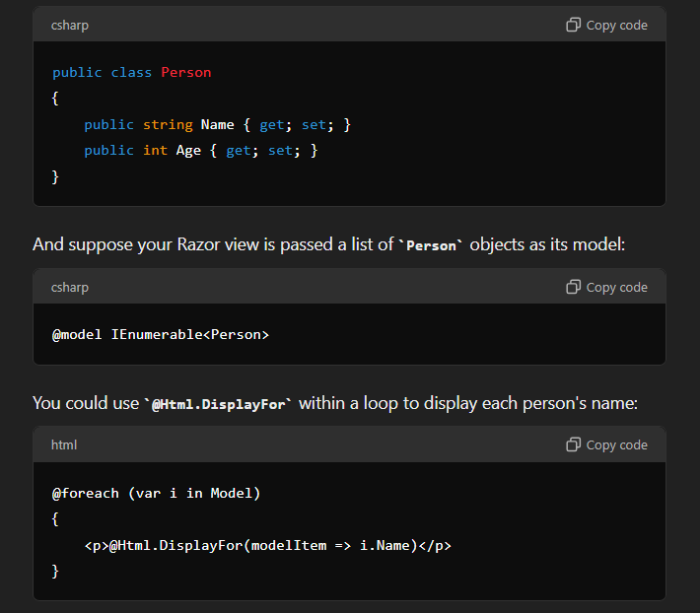
Task: Click the @model IEnumerable<Person> code line
Action: [161, 335]
